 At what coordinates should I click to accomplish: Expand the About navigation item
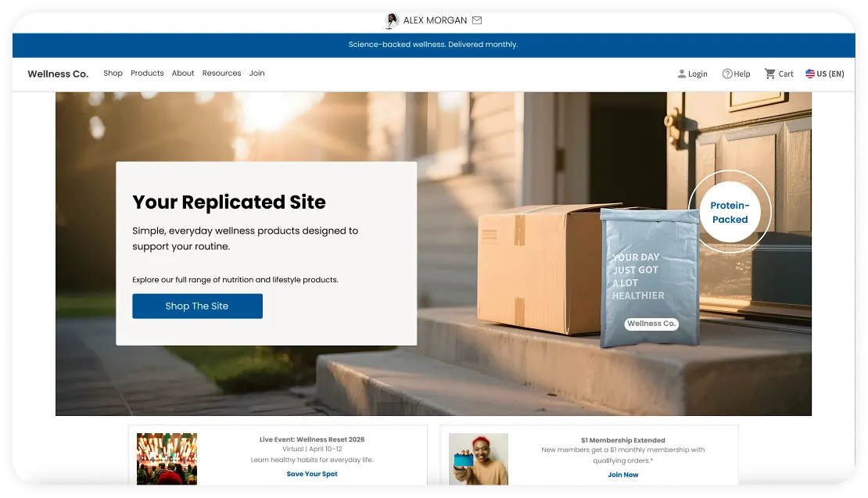183,73
